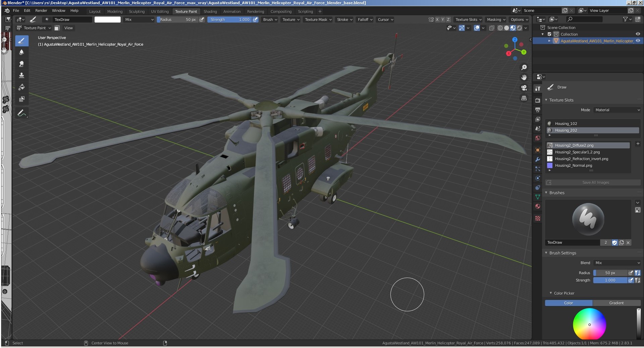The height and width of the screenshot is (348, 644).
Task: Uncheck the Collection exclude checkbox
Action: point(549,34)
